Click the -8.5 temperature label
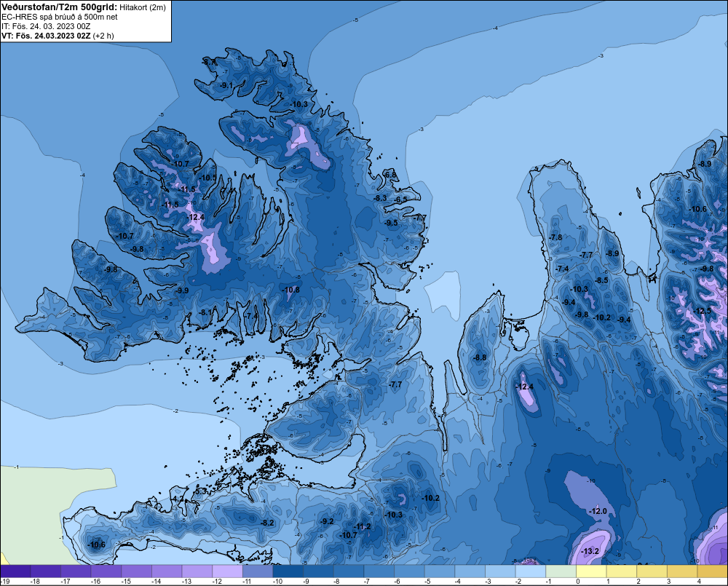 601,280
